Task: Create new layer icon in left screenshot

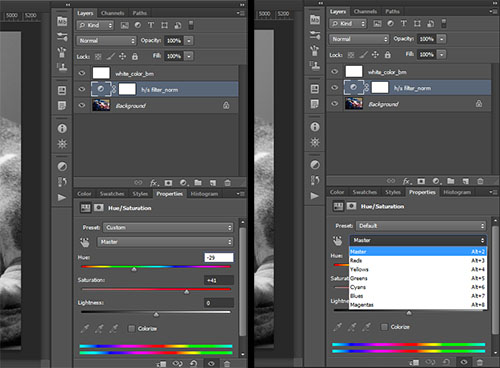Action: (213, 183)
